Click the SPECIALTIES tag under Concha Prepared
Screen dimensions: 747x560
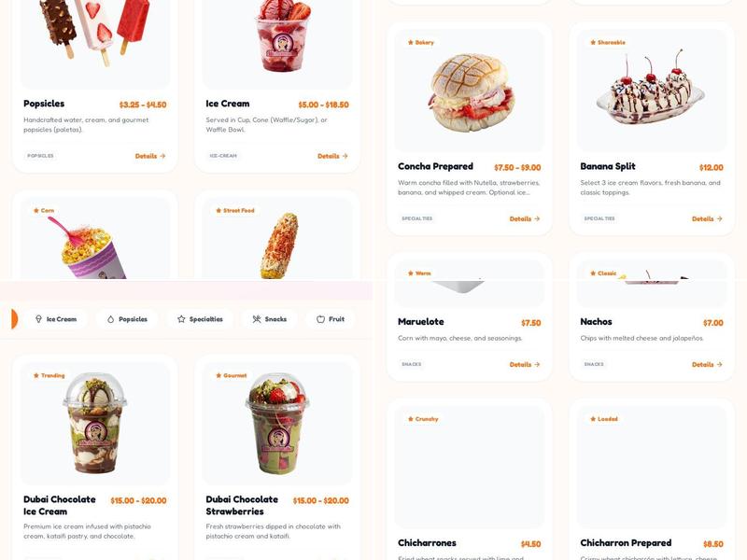click(416, 218)
